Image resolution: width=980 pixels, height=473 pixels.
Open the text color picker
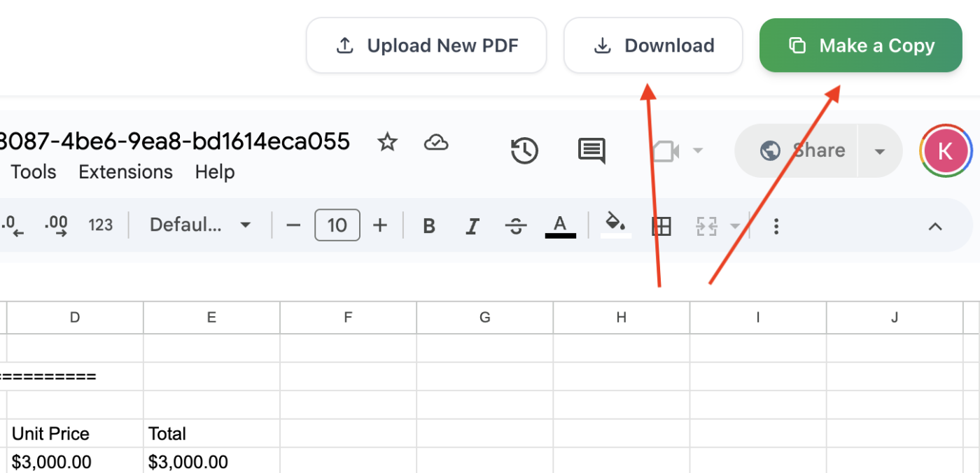pos(559,225)
